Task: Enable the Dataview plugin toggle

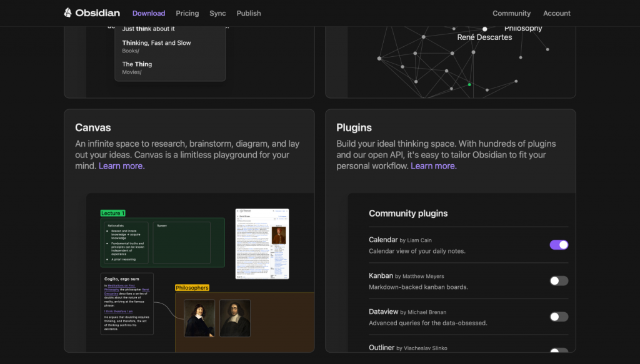Action: 559,317
